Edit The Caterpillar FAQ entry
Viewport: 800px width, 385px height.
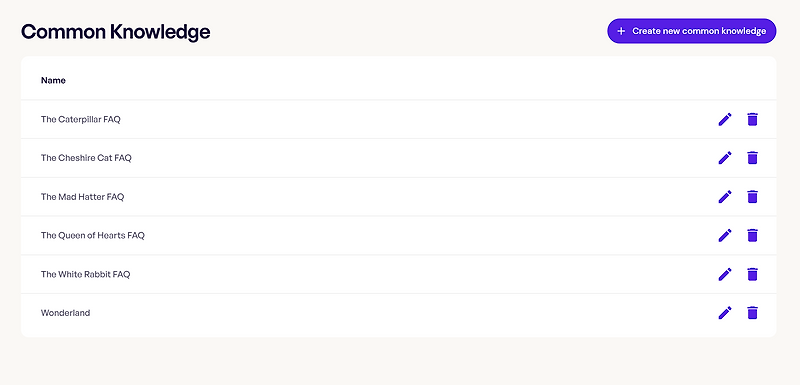[x=724, y=119]
